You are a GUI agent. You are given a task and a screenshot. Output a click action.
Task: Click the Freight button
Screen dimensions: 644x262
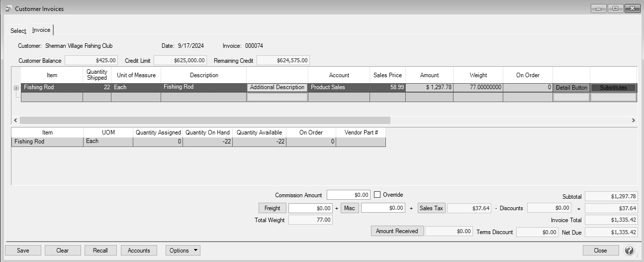click(272, 208)
